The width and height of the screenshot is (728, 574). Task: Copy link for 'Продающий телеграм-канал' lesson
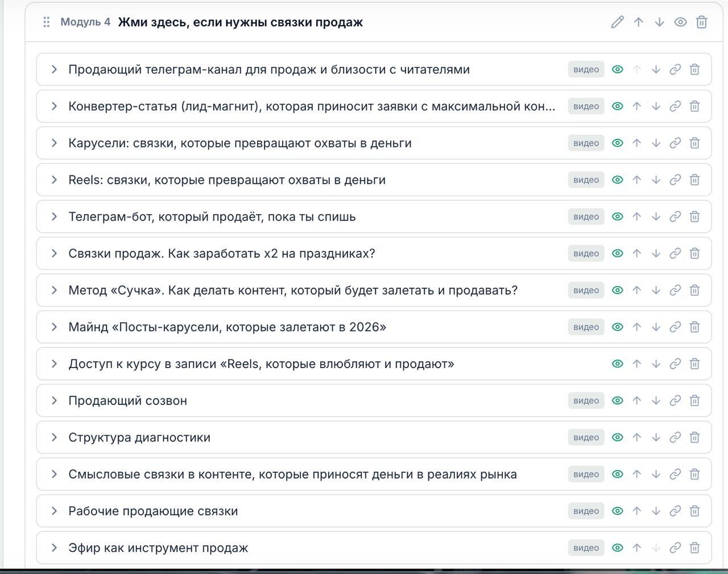point(675,69)
